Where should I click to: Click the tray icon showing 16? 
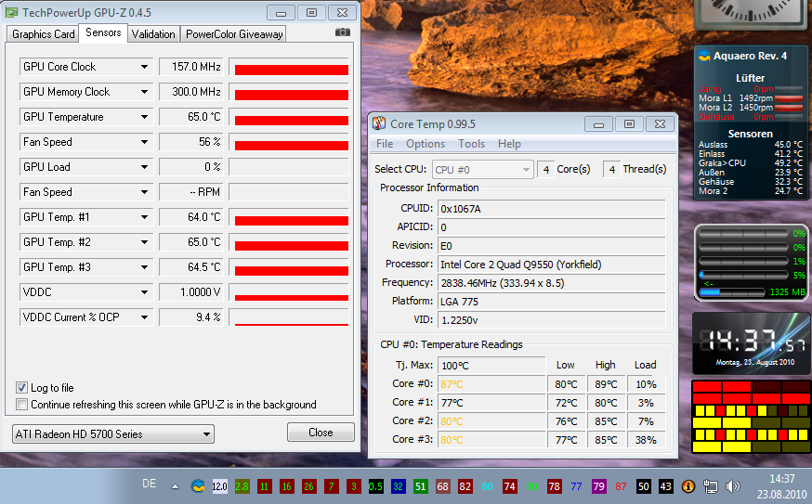(286, 486)
